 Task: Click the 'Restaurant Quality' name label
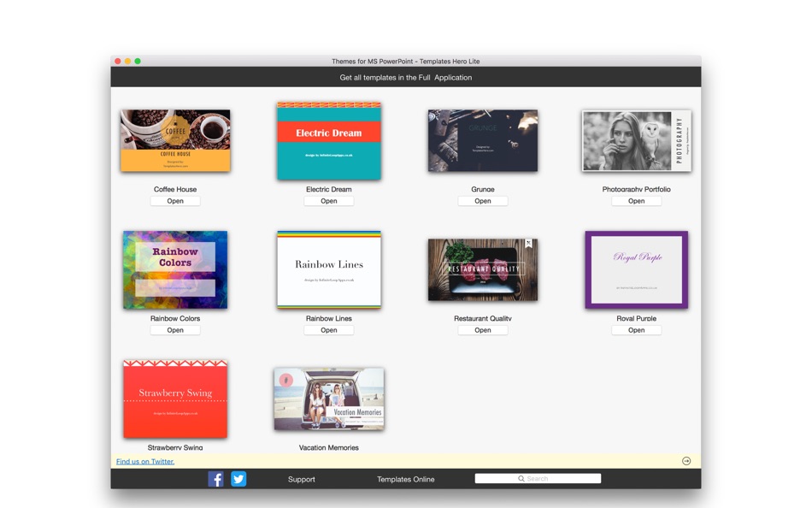(483, 318)
